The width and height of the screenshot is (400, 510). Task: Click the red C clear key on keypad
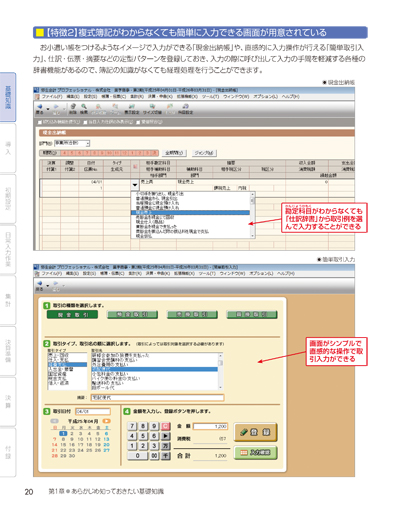click(x=166, y=426)
